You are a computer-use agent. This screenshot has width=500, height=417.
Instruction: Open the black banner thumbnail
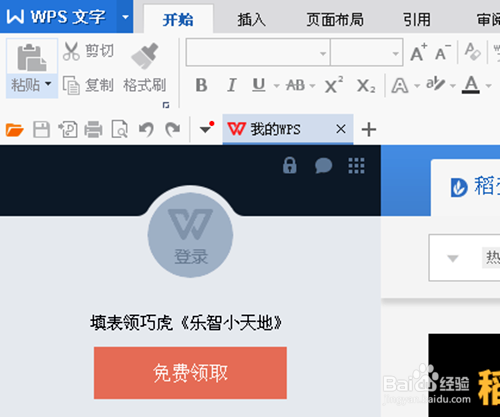tap(464, 375)
